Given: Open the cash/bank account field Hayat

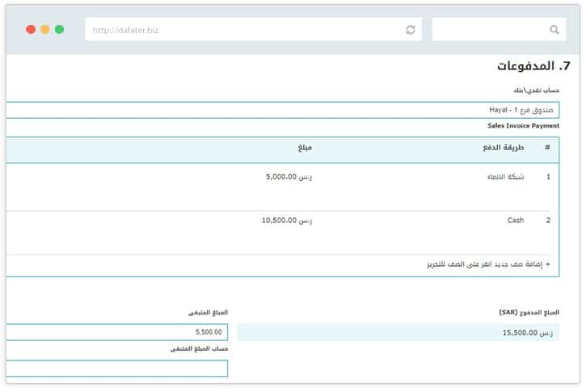Looking at the screenshot, I should 283,110.
